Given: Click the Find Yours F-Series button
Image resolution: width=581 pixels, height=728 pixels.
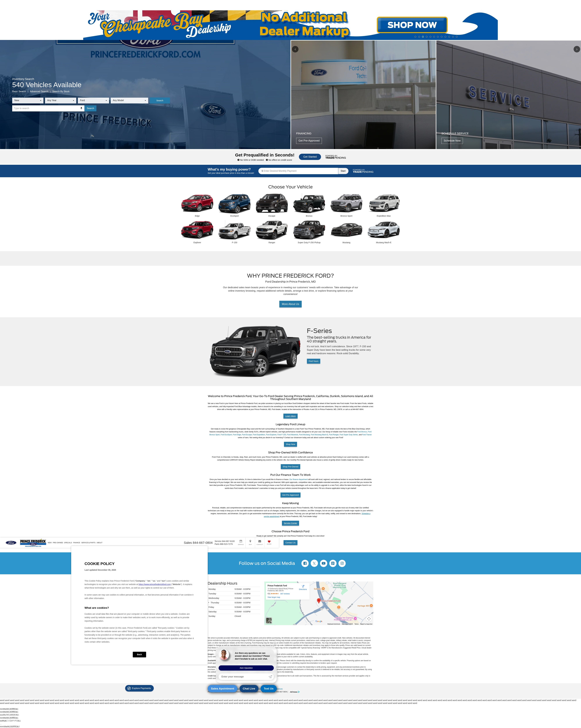Looking at the screenshot, I should (313, 361).
